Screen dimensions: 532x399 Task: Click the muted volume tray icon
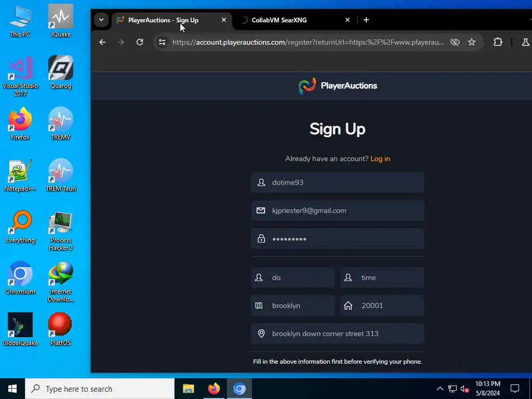pos(465,389)
